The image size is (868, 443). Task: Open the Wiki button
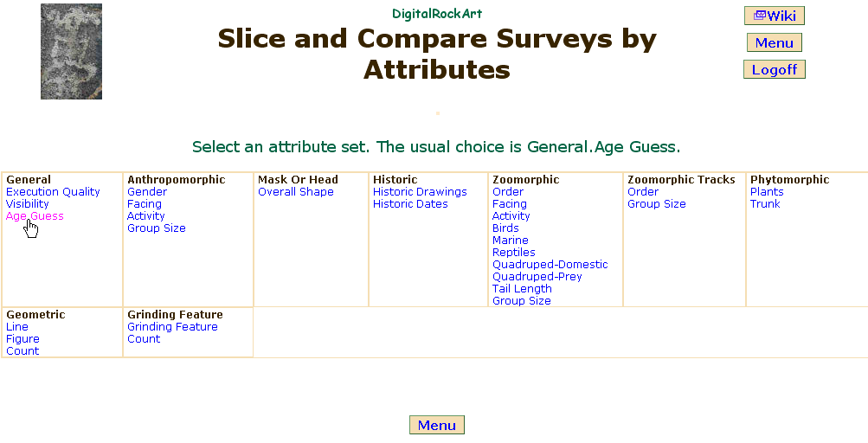tap(775, 16)
